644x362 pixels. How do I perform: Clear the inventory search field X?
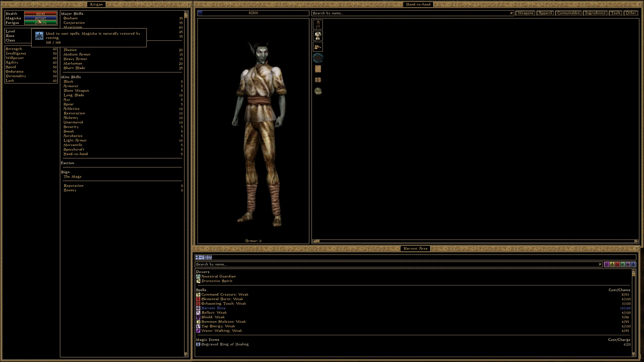click(x=511, y=13)
